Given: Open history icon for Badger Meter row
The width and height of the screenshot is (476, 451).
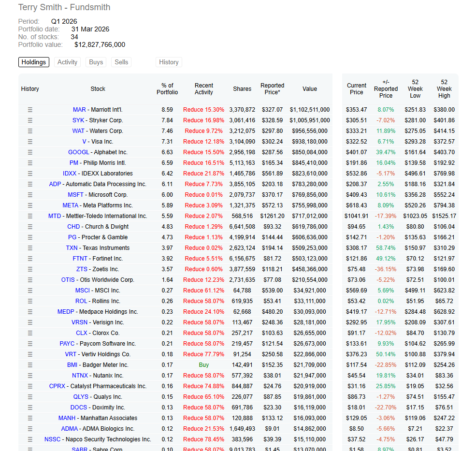Looking at the screenshot, I should click(x=30, y=365).
